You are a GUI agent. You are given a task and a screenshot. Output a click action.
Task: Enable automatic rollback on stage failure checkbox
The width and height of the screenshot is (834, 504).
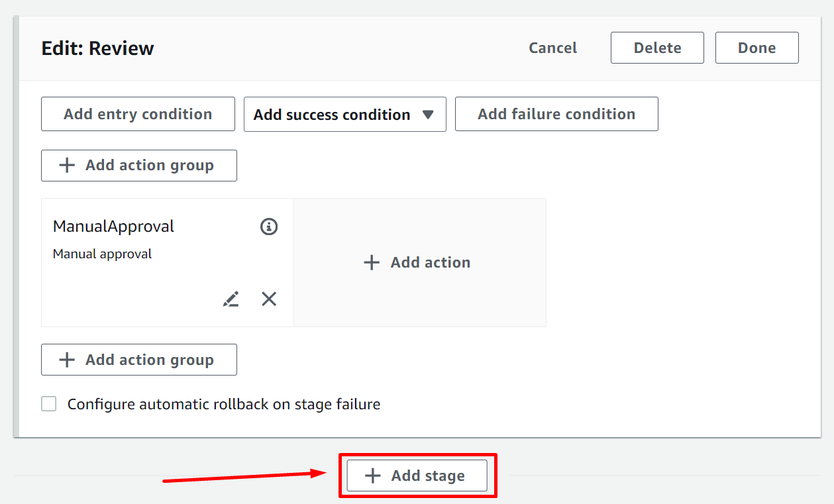[49, 404]
